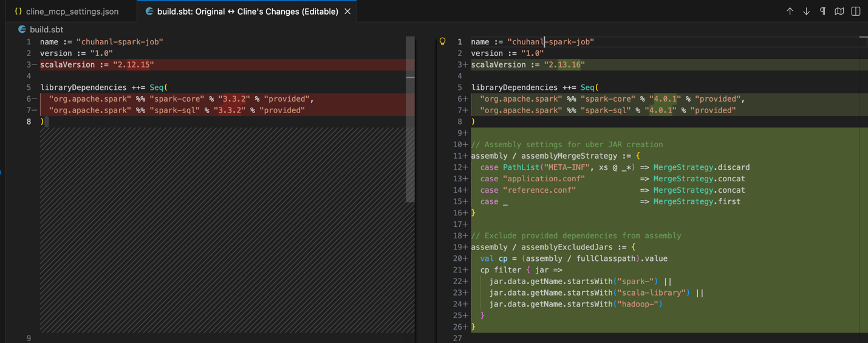The width and height of the screenshot is (868, 343).
Task: Click the diff editor map icon
Action: point(839,11)
